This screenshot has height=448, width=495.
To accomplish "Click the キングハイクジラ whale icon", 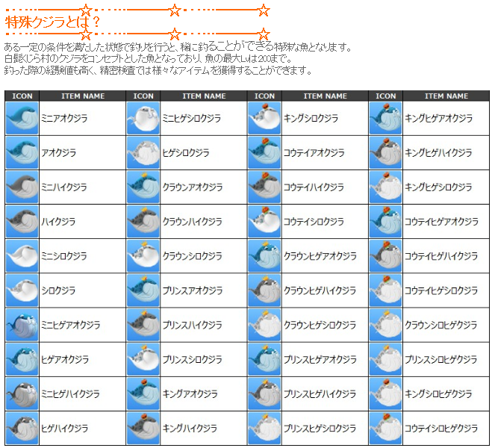I will click(x=143, y=429).
